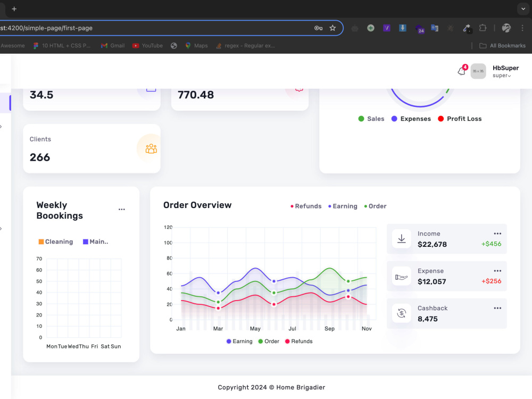532x399 pixels.
Task: Click the HbSuper profile avatar thumbnail
Action: coord(478,71)
